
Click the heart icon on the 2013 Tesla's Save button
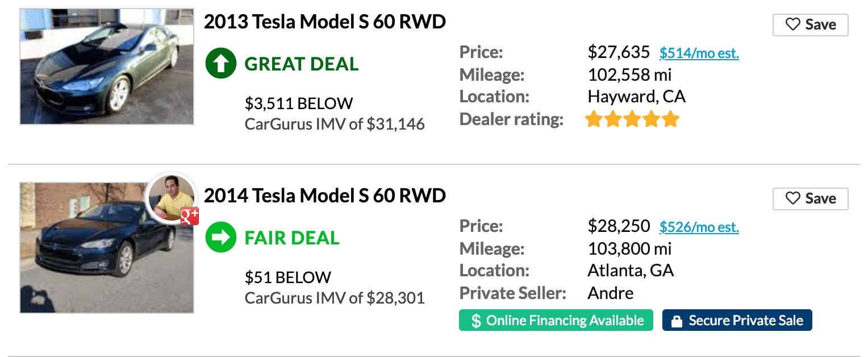(x=793, y=24)
